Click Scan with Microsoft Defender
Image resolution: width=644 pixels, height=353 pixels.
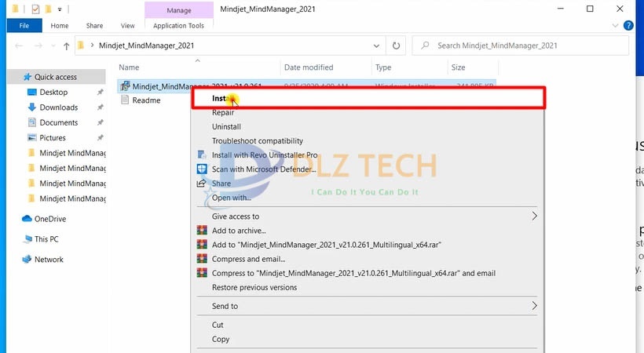point(264,169)
